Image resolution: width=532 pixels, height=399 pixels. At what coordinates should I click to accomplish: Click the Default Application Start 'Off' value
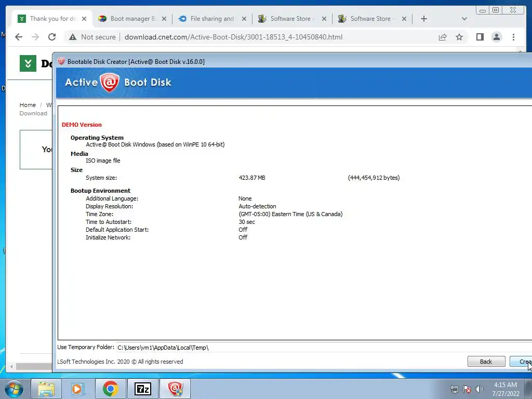[x=243, y=230]
